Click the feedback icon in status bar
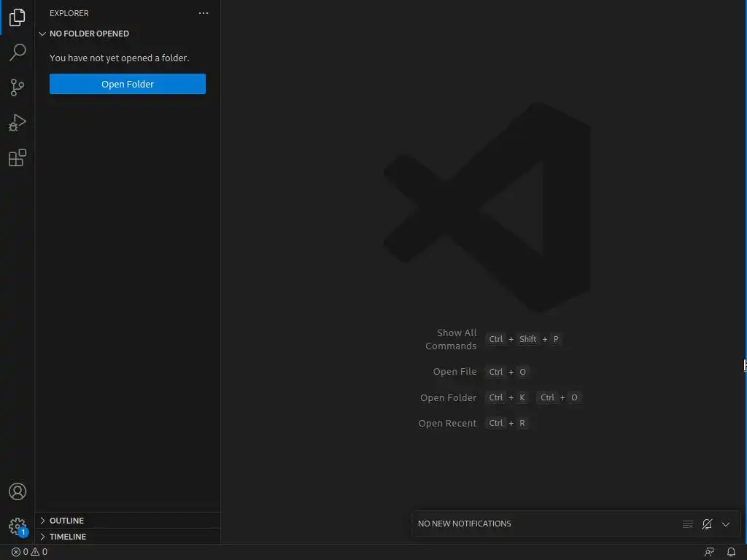This screenshot has height=560, width=747. point(709,552)
